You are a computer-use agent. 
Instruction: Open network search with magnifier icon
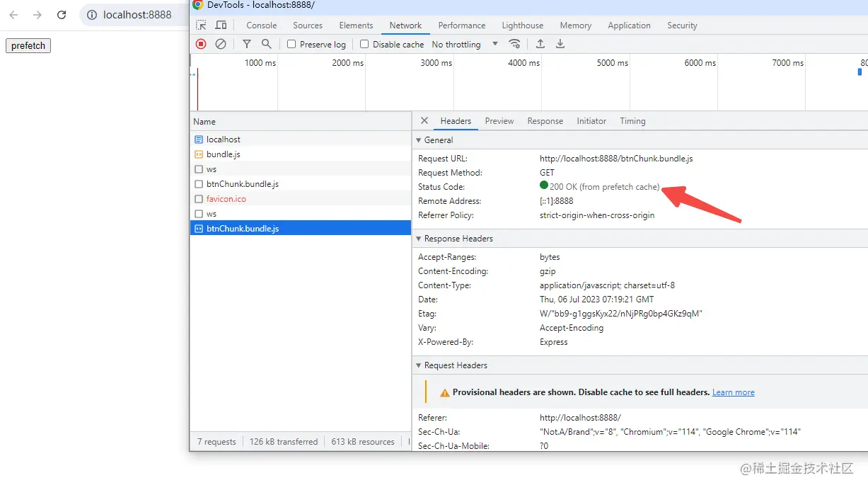pos(267,44)
